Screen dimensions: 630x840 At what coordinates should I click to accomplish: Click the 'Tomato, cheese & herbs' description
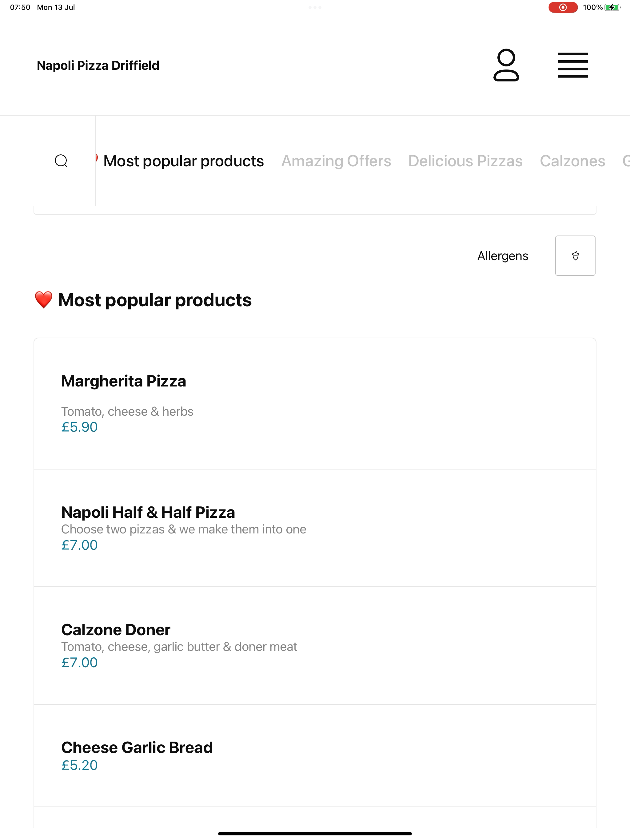click(x=127, y=411)
